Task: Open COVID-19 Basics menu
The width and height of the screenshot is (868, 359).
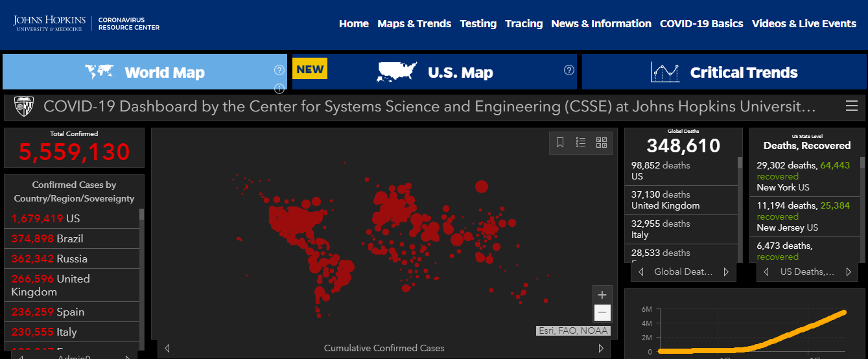Action: [701, 23]
